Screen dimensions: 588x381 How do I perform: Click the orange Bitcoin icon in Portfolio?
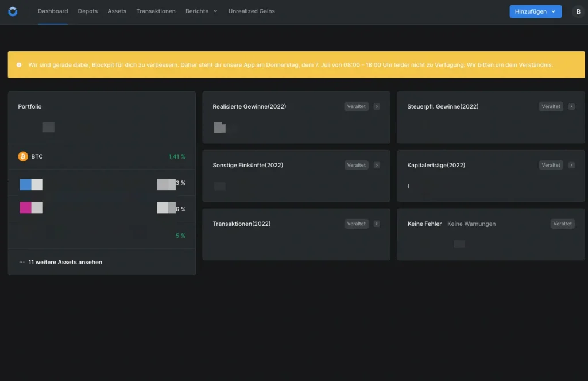pos(23,156)
